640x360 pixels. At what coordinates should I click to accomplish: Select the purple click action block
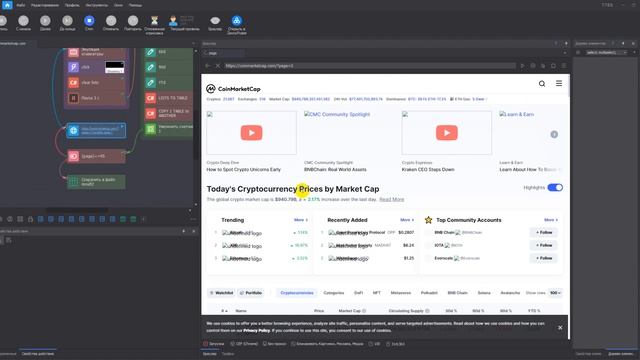point(96,67)
